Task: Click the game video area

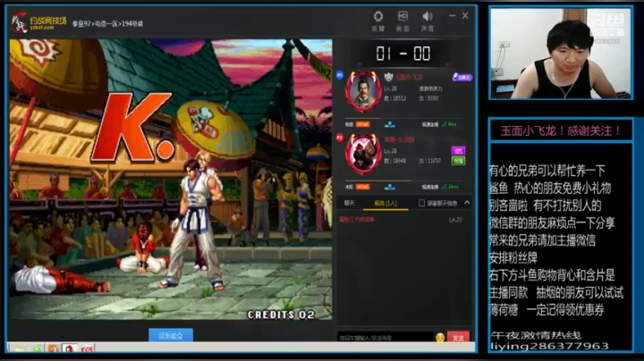Action: (x=171, y=180)
